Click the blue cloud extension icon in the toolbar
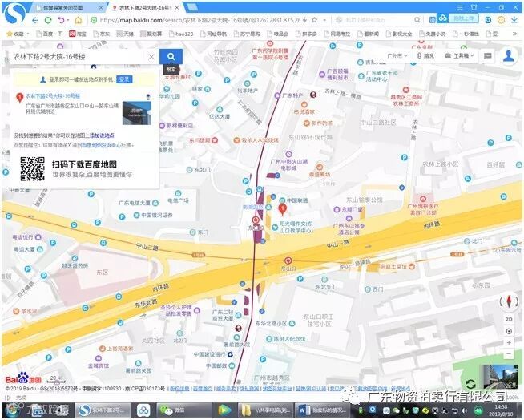The width and height of the screenshot is (524, 420). pos(443,18)
